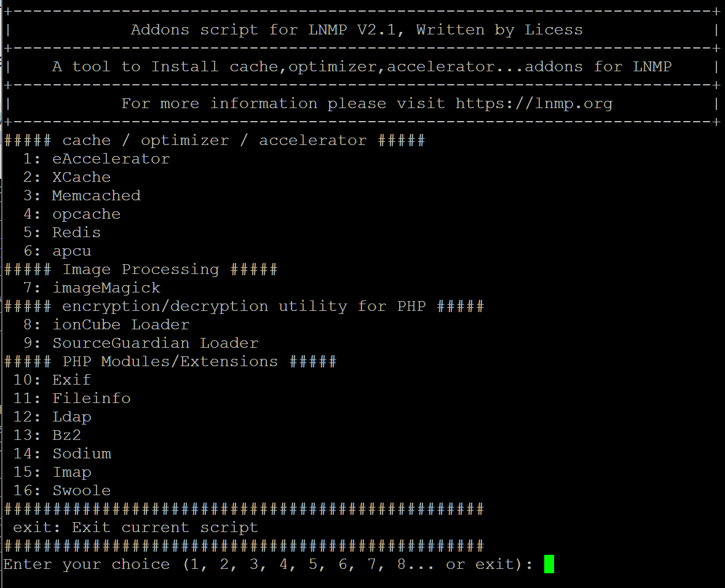Click the apcu option line
The width and height of the screenshot is (725, 588).
point(71,251)
